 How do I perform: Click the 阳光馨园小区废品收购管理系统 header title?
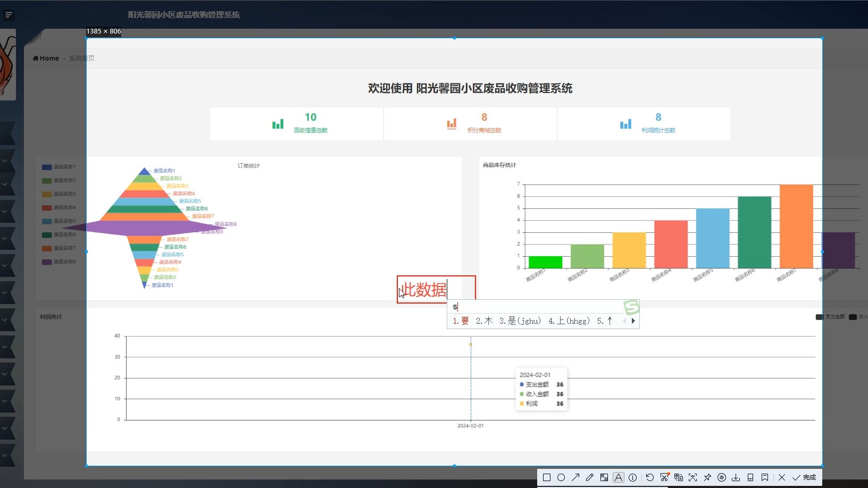[x=184, y=15]
